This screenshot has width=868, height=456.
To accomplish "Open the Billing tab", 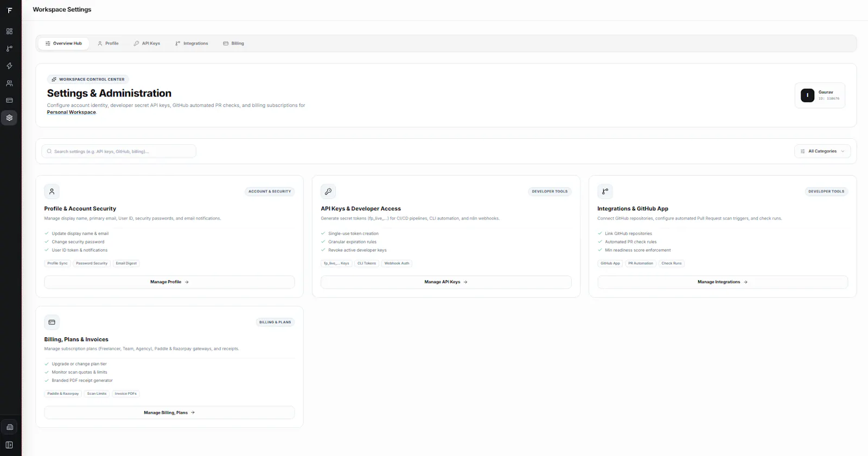I will click(x=234, y=43).
